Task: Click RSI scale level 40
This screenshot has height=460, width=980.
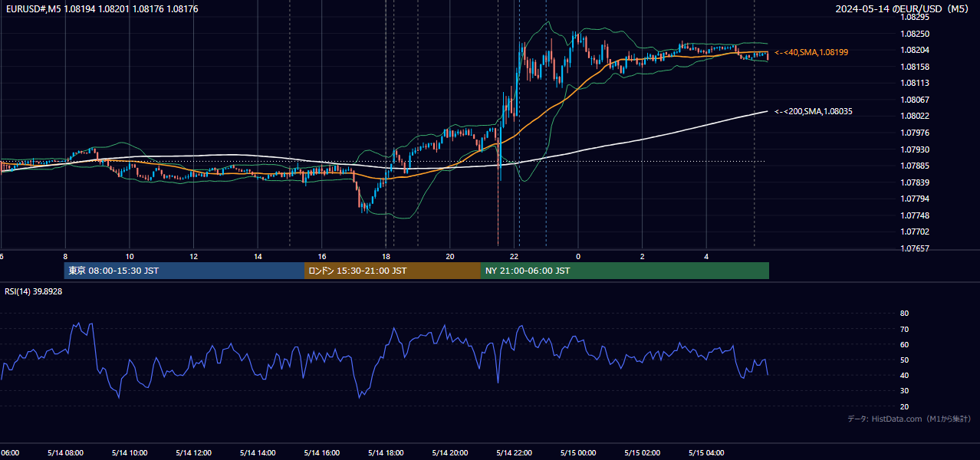Action: pyautogui.click(x=905, y=375)
